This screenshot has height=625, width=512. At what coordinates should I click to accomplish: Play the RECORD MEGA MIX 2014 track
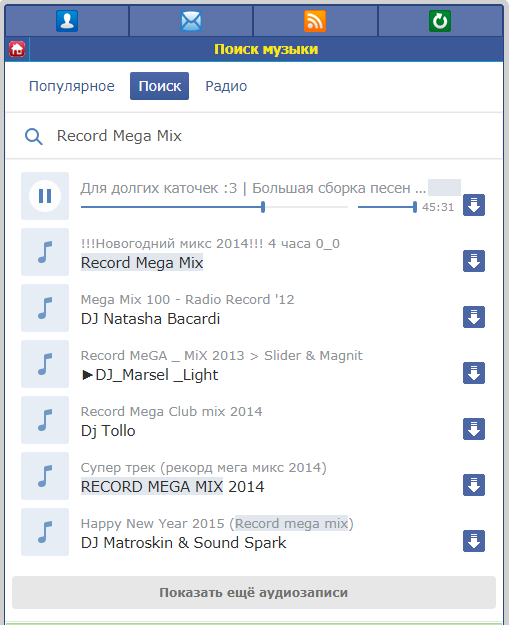coord(45,476)
